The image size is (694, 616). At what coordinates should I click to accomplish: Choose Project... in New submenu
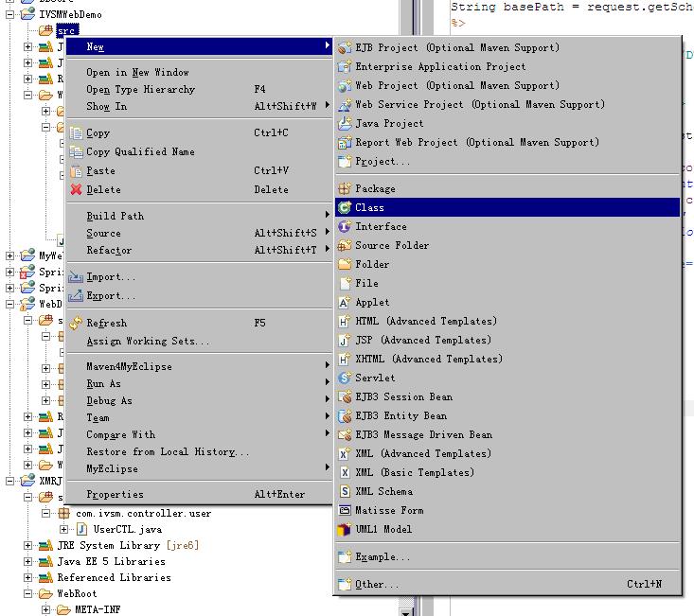(507, 162)
